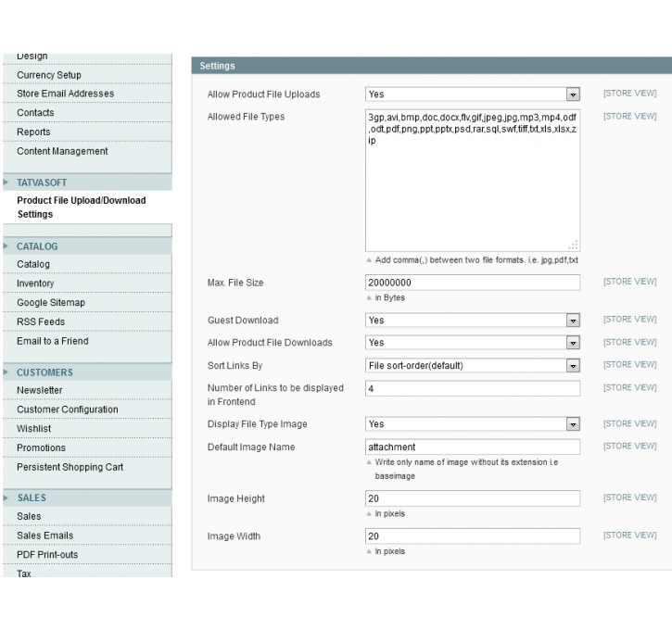Click STORE VIEW beside Image Width
The image size is (672, 630).
(x=629, y=535)
